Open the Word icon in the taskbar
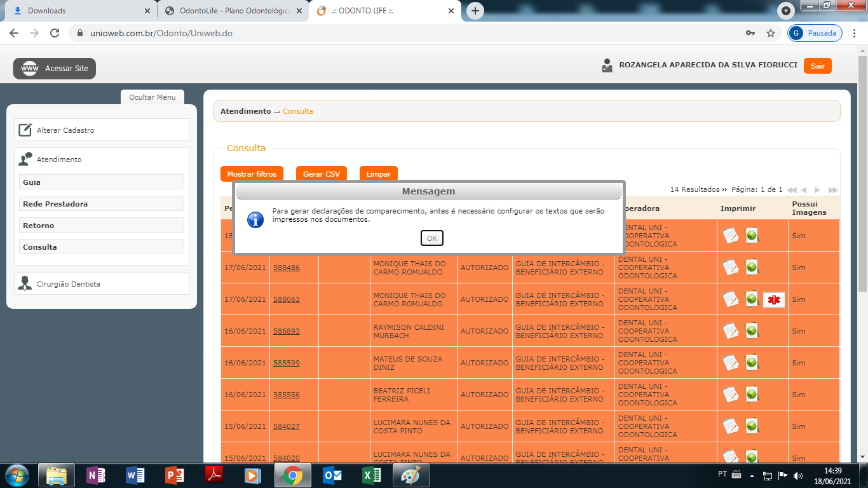The height and width of the screenshot is (488, 868). point(135,475)
